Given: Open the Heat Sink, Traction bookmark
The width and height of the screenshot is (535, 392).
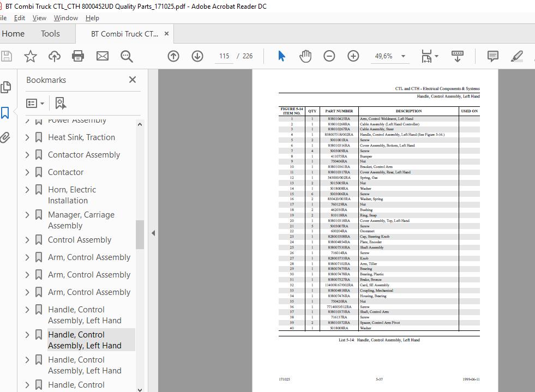Looking at the screenshot, I should pos(81,137).
